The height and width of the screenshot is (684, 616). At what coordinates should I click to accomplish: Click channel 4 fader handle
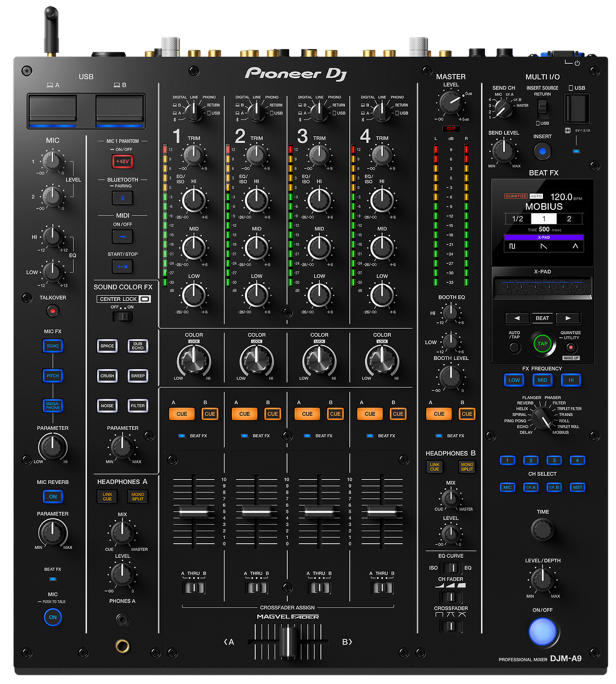pos(382,511)
